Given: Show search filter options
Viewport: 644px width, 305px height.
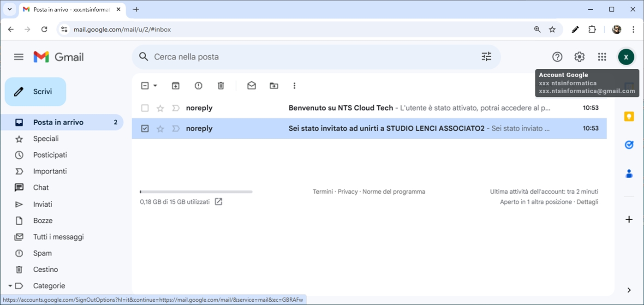Looking at the screenshot, I should [486, 57].
